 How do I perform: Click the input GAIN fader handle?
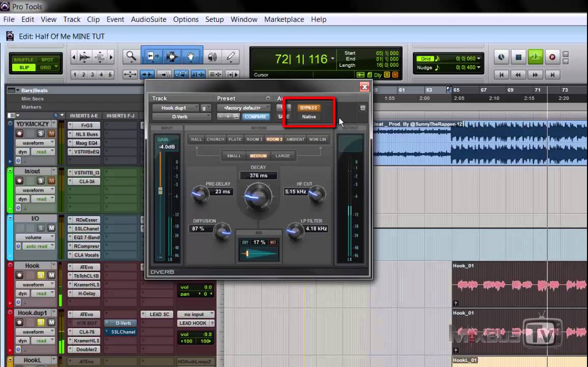[x=160, y=190]
